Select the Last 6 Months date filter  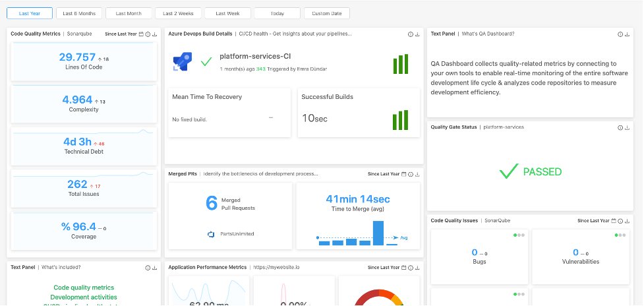[x=79, y=13]
